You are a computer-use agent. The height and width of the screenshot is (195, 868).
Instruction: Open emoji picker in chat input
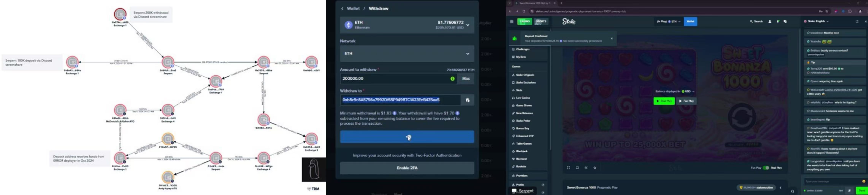click(x=863, y=181)
